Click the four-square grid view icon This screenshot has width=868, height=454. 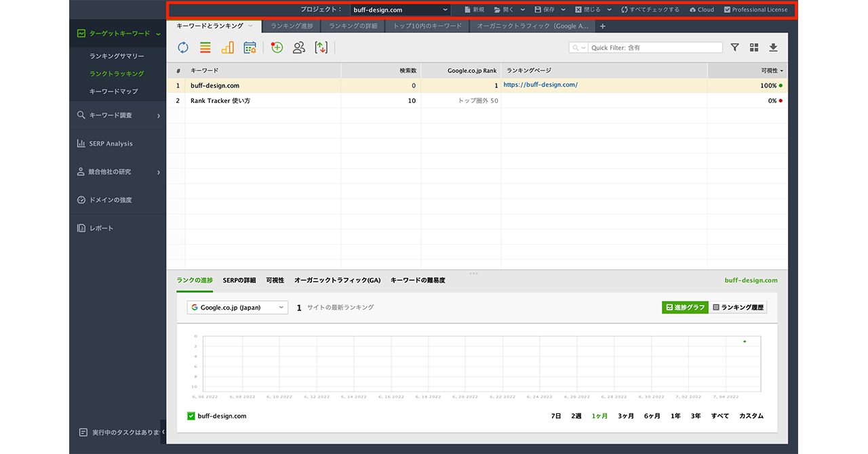click(x=754, y=47)
